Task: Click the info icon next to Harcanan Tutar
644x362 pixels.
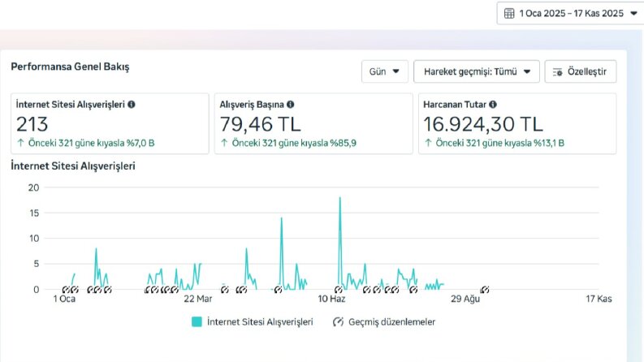Action: click(493, 104)
